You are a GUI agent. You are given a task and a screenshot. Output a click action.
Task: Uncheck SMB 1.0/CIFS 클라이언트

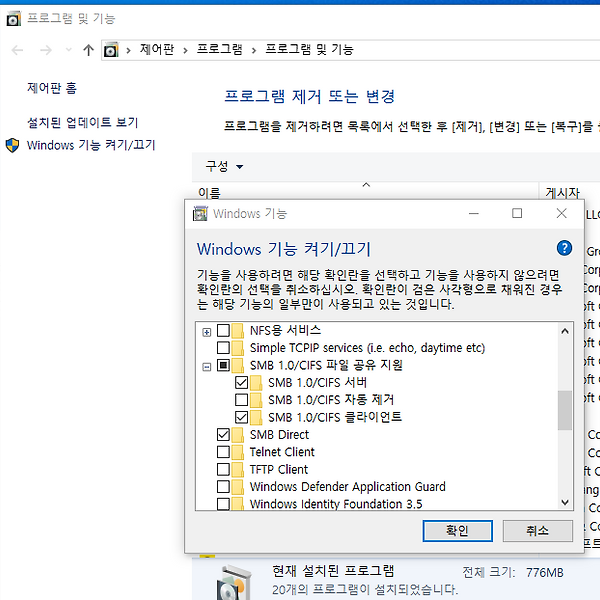coord(241,417)
